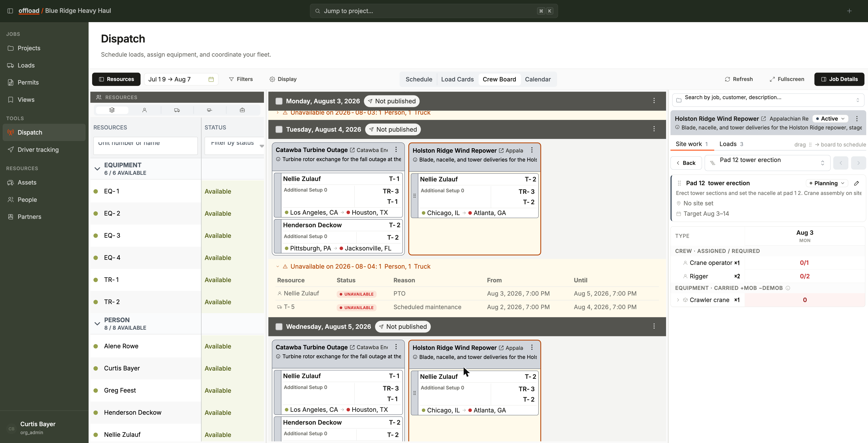Viewport: 868px width, 443px height.
Task: Open Holston Ridge external link in details panel
Action: 763,119
